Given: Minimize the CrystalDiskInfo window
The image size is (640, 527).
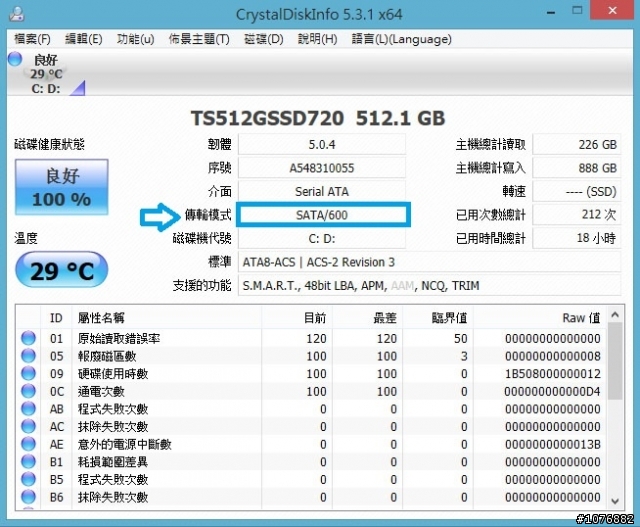Looking at the screenshot, I should click(x=551, y=12).
